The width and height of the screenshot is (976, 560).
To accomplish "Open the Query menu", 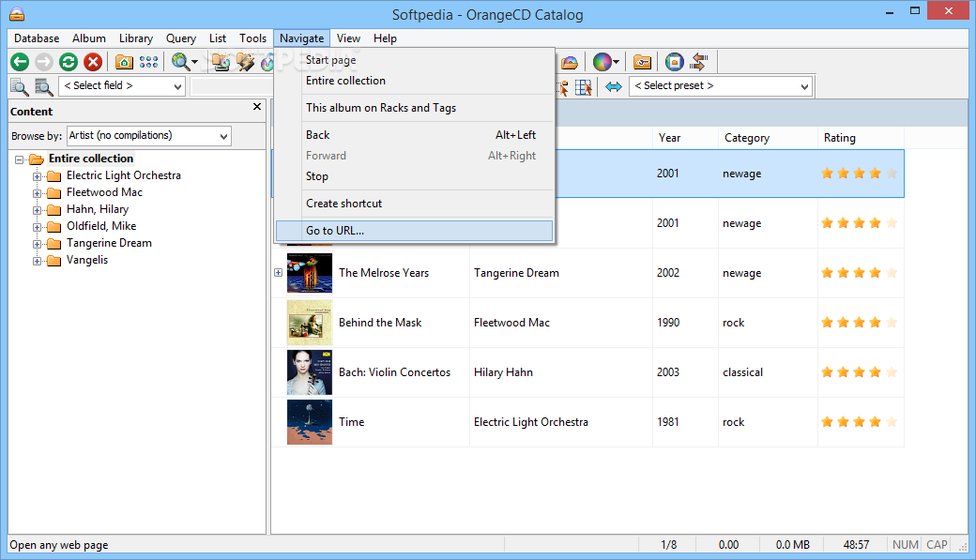I will coord(181,38).
